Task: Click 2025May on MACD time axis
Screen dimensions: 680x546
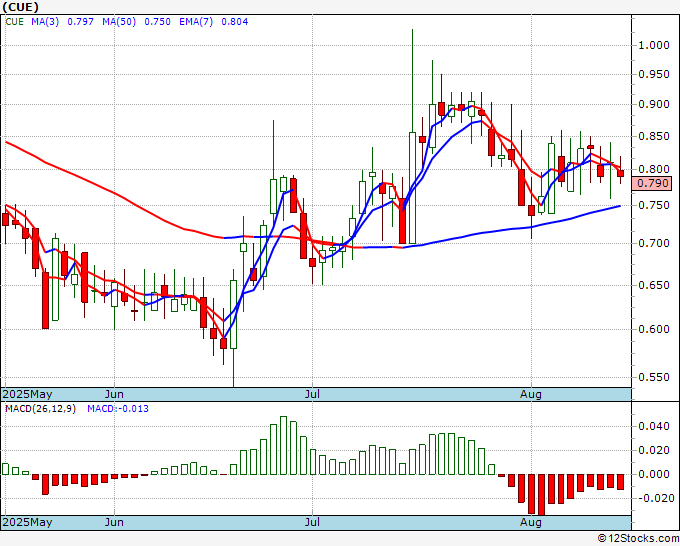Action: point(28,522)
